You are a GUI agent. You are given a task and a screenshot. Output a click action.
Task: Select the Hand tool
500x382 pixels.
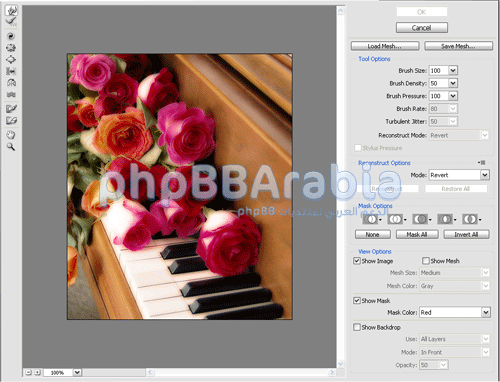11,135
